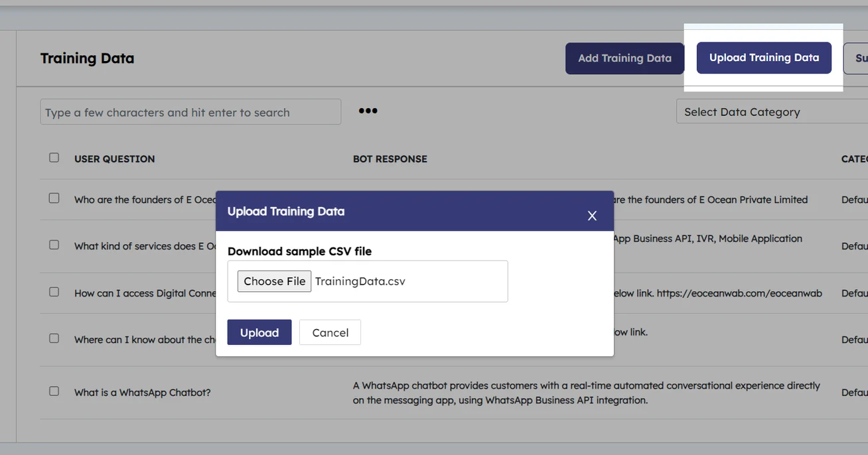The height and width of the screenshot is (455, 868).
Task: Check the 'What is a WhatsApp Chatbot?' row
Action: pos(54,391)
